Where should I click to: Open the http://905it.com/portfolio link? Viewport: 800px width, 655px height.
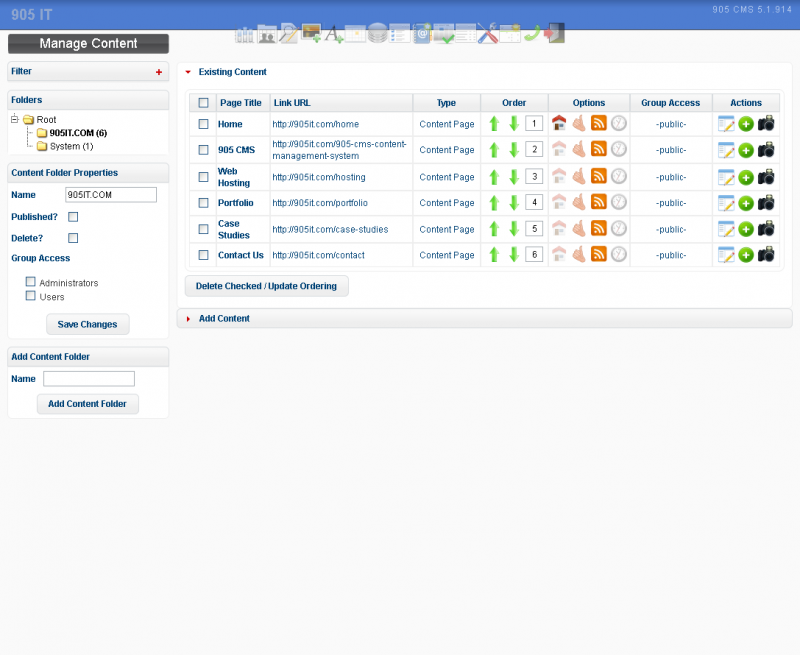320,203
